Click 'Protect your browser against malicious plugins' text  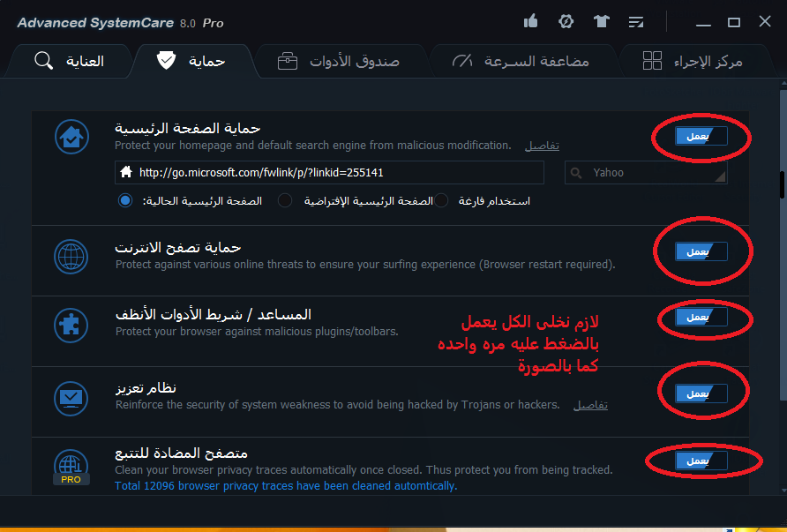tap(257, 332)
